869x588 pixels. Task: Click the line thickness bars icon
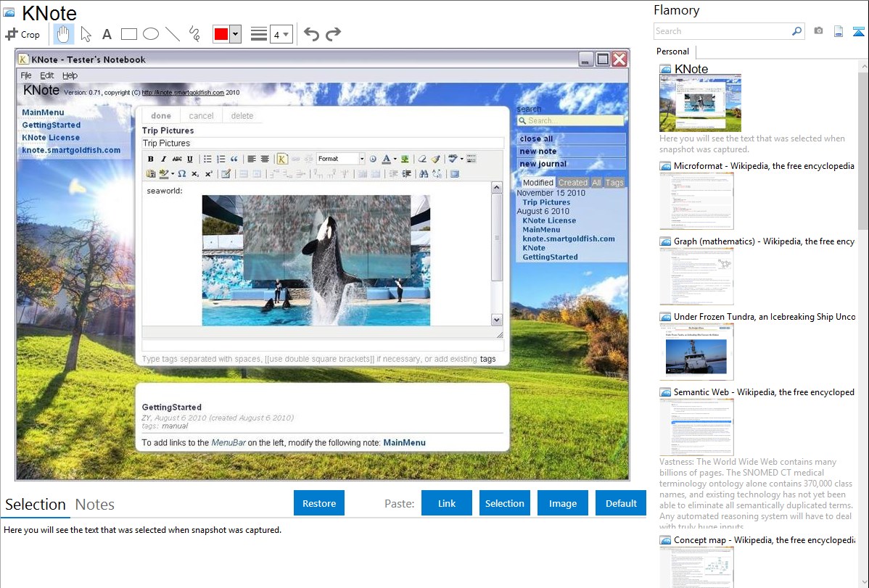pyautogui.click(x=259, y=34)
